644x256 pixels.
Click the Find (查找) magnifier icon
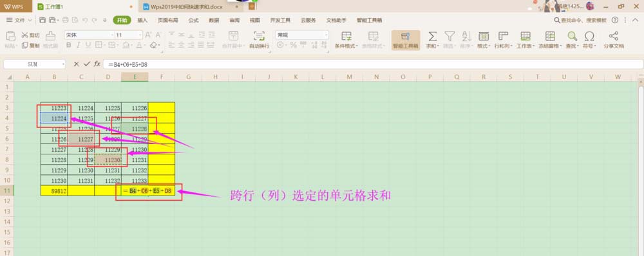pos(572,36)
